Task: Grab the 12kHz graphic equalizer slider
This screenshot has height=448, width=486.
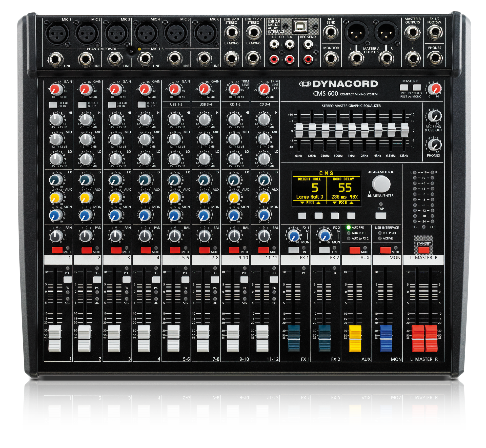Action: pos(404,131)
